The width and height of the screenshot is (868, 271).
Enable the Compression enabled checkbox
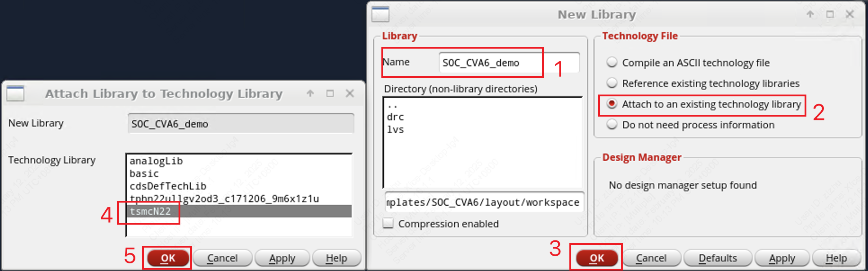coord(388,224)
